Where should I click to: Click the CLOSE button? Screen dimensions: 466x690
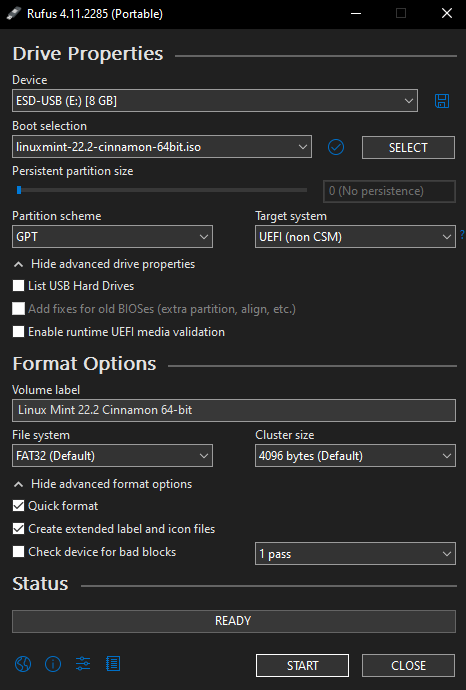(x=408, y=665)
